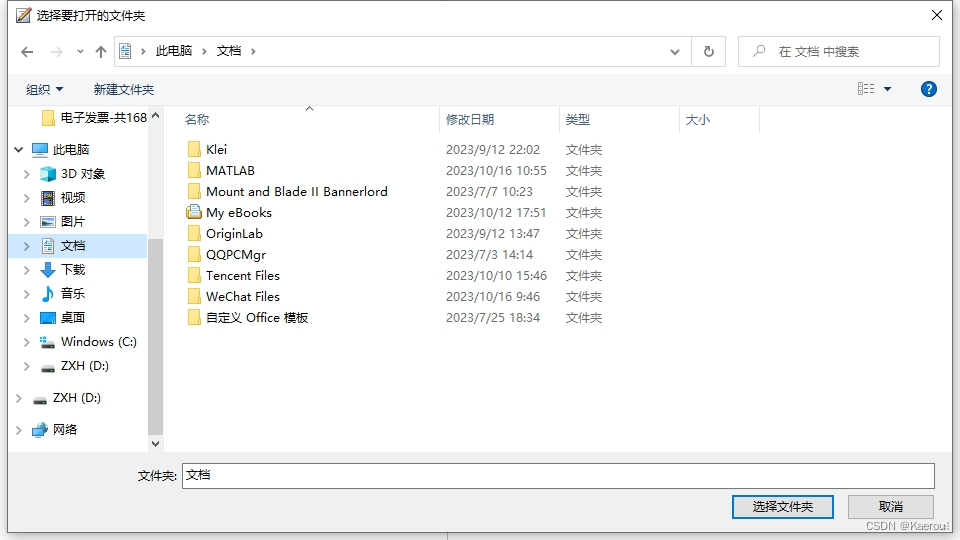Select 文档 in the address breadcrumb
This screenshot has height=540, width=960.
point(228,51)
